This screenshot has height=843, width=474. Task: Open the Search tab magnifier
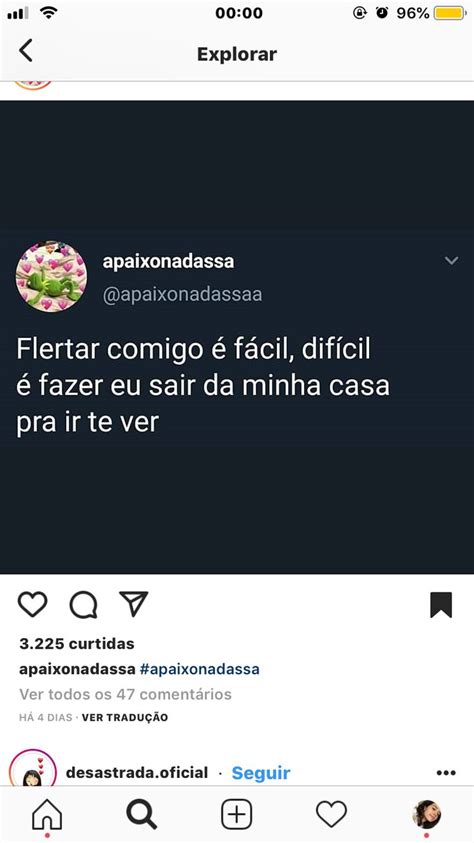click(x=142, y=815)
